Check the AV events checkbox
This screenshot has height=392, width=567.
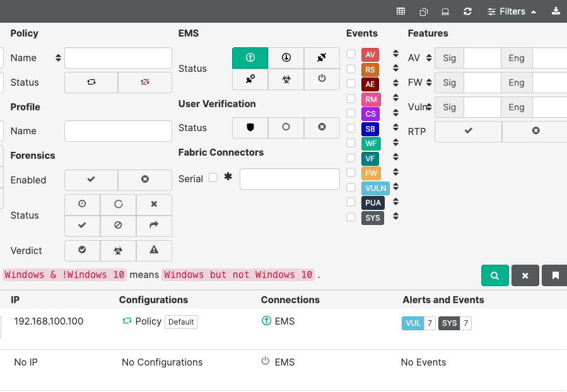pyautogui.click(x=351, y=54)
